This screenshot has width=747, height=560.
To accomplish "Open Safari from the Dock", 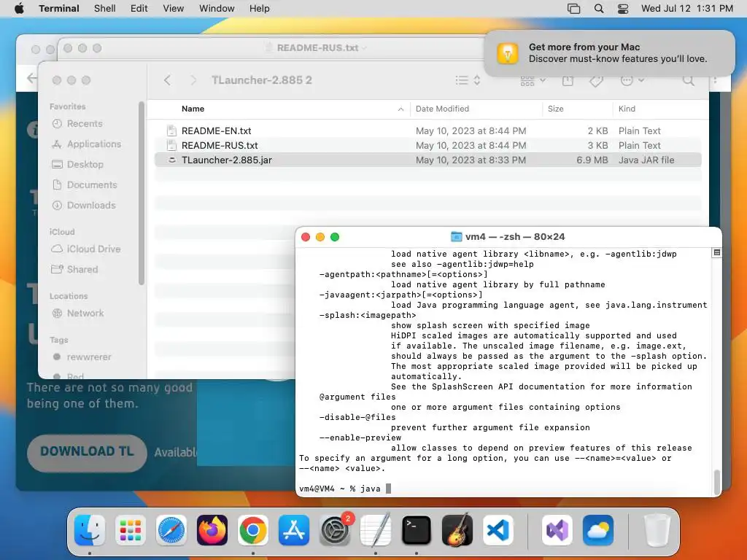I will (171, 530).
